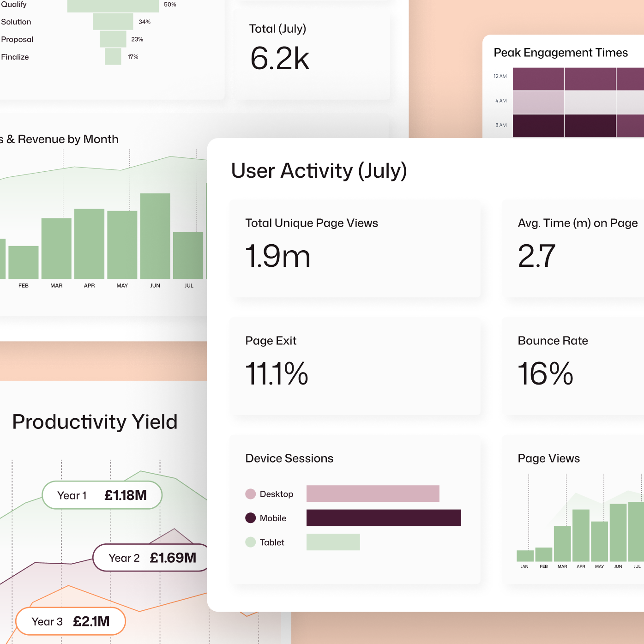Click the first 12 AM heatmap cell
Screen dimensions: 644x644
click(x=538, y=79)
